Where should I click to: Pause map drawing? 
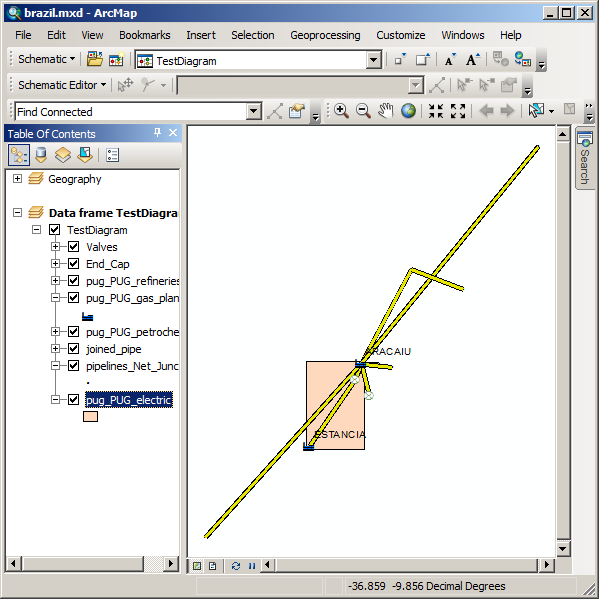[252, 566]
